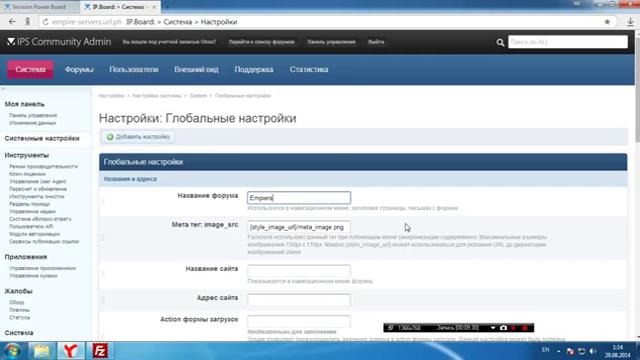Select the 'IP.Board > Система' browser tab

click(x=118, y=7)
